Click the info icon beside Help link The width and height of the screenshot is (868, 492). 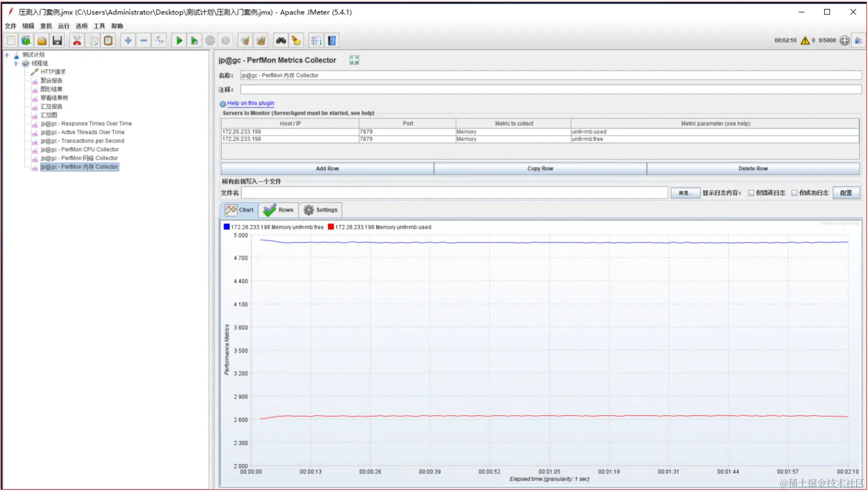coord(223,104)
